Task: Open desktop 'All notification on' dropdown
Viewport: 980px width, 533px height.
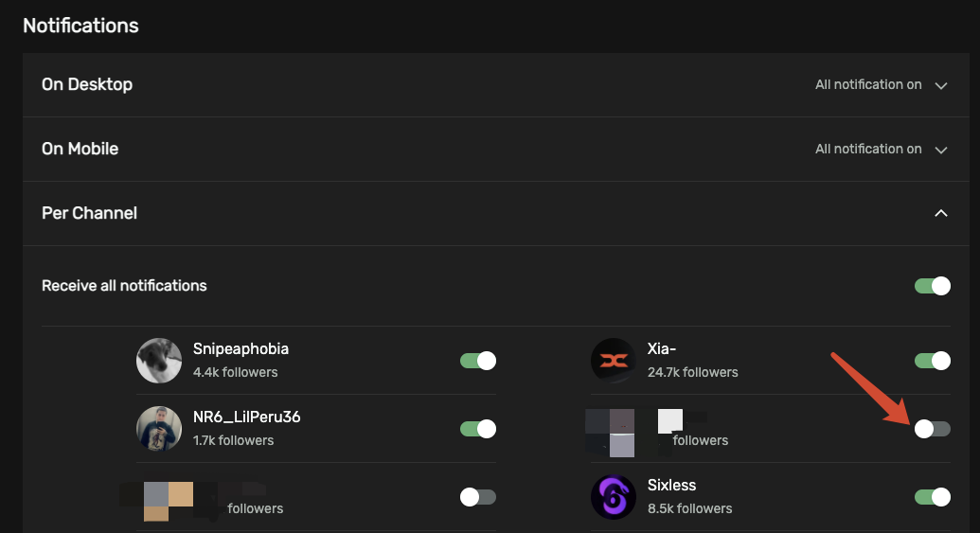Action: [x=868, y=85]
